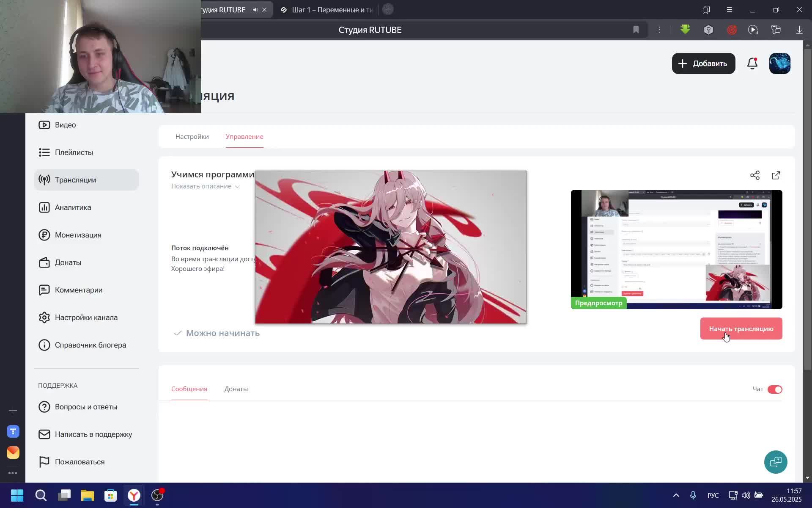Open stream in new window icon

[776, 175]
